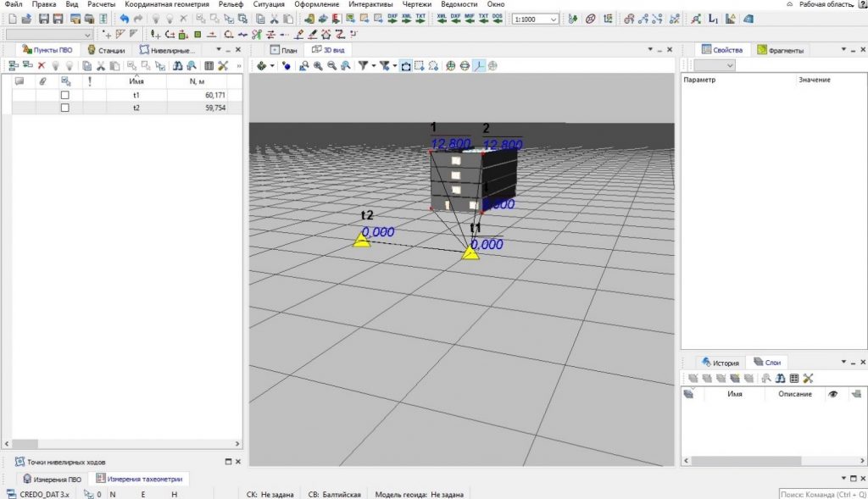
Task: Open the Рельеф menu
Action: click(231, 4)
